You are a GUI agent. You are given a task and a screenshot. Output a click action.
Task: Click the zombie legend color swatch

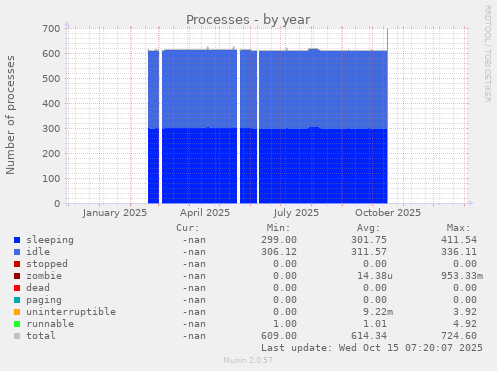point(17,276)
